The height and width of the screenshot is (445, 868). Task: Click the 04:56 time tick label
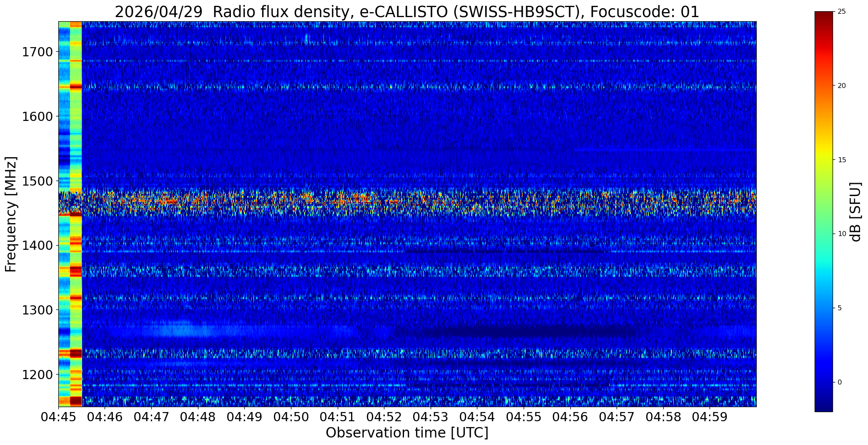[570, 417]
